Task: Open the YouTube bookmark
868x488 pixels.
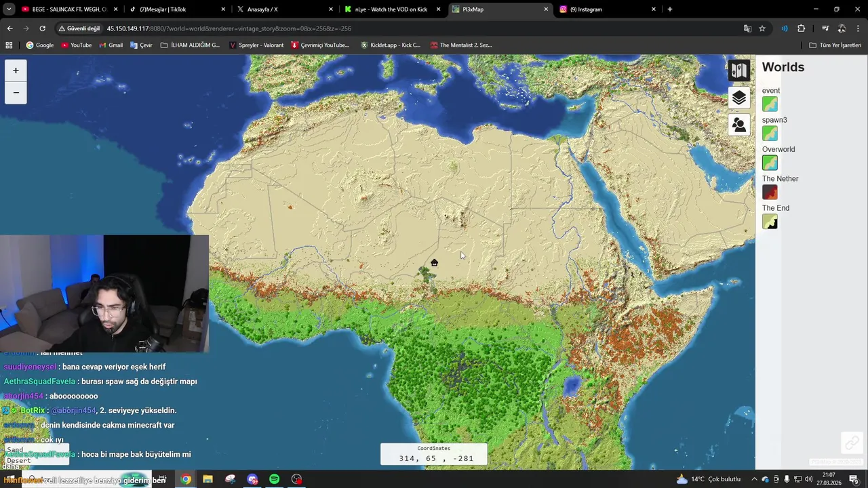Action: 76,45
